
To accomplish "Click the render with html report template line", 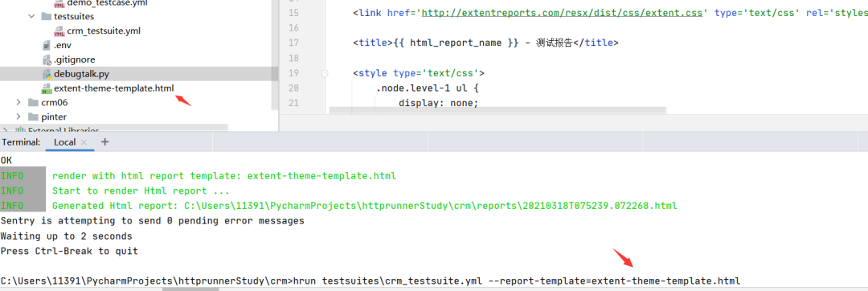I will tap(224, 176).
